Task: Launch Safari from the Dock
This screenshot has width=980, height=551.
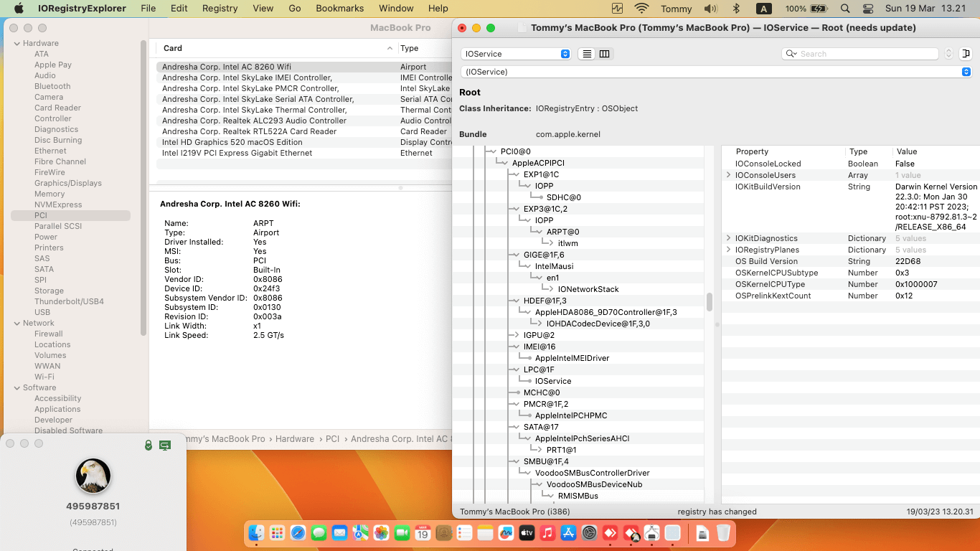Action: click(298, 532)
